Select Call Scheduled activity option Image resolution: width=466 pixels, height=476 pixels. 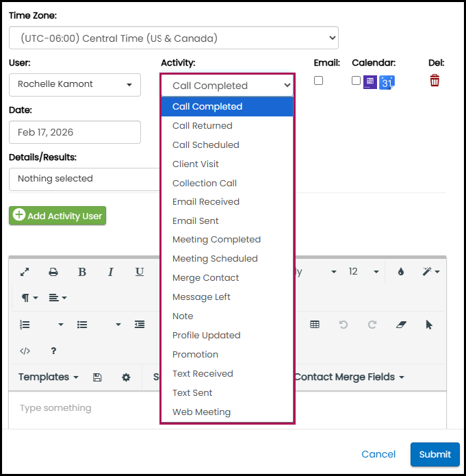tap(227, 145)
